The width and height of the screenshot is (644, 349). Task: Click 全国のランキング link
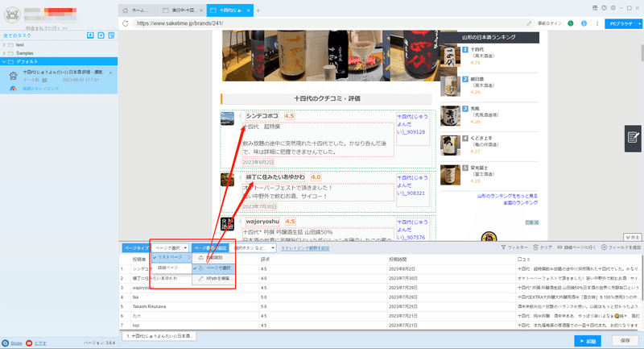520,202
